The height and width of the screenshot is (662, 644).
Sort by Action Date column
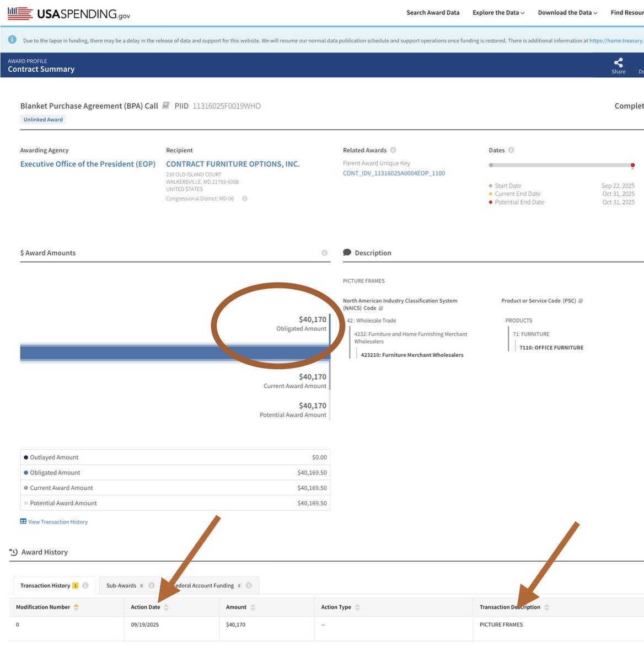(x=166, y=607)
